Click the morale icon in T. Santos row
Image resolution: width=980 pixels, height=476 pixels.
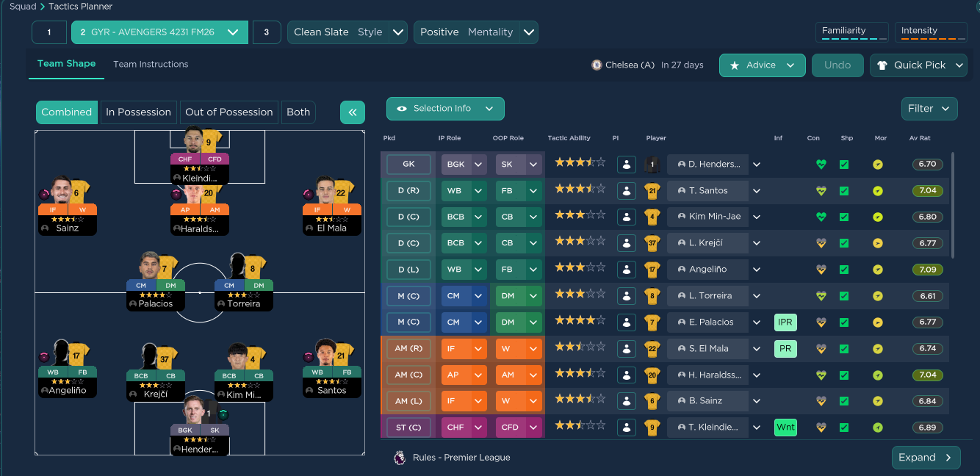coord(877,191)
